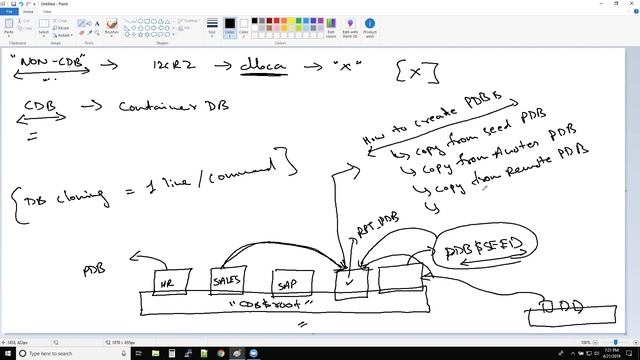
Task: Choose the five-point star shape
Action: [140, 34]
